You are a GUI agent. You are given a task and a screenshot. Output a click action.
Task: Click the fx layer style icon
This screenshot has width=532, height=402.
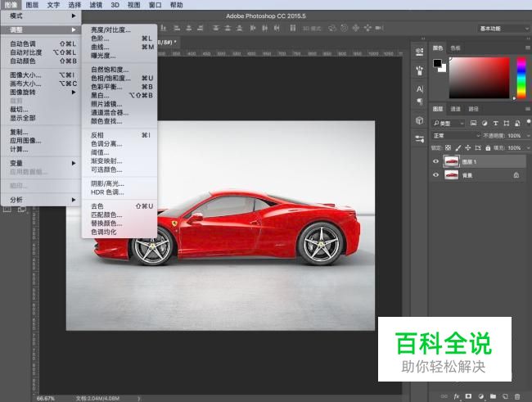point(456,395)
